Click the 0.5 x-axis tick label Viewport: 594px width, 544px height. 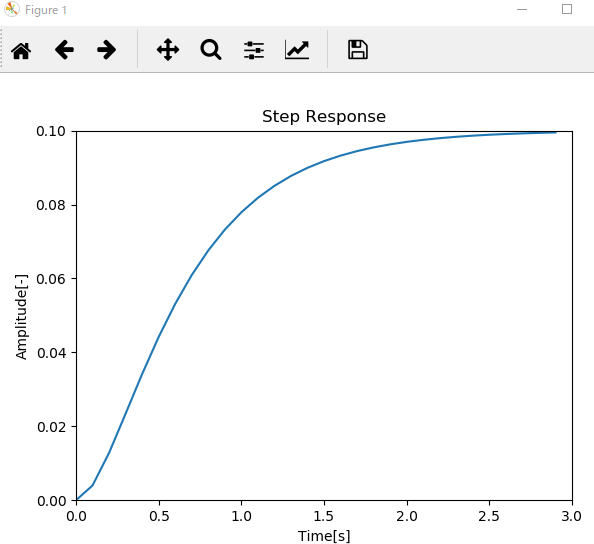coord(159,516)
